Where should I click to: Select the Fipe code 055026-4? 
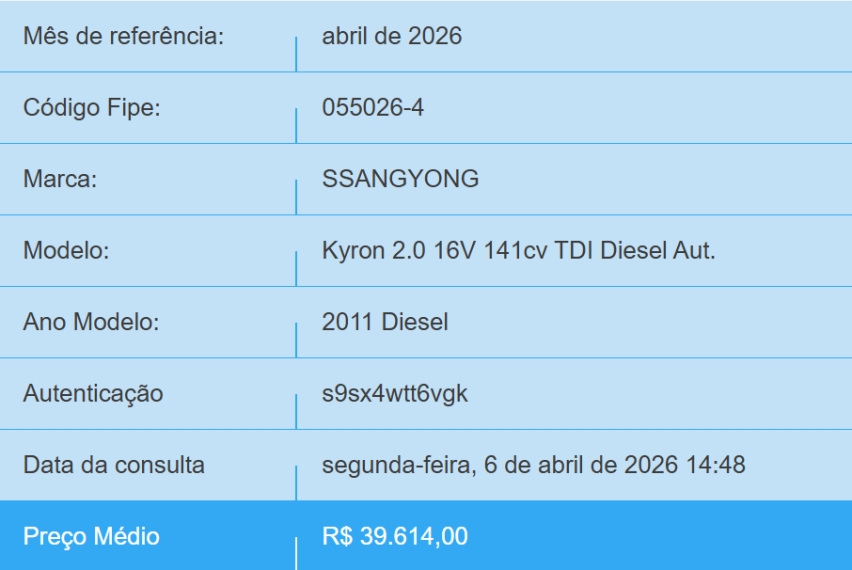click(372, 108)
